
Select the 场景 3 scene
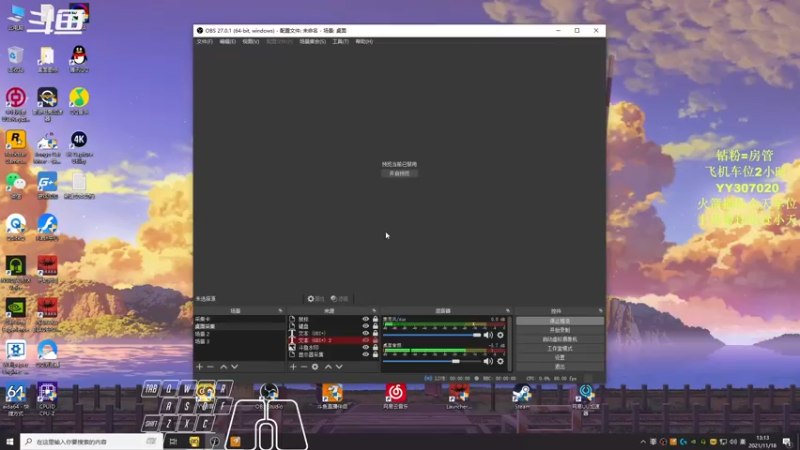click(x=239, y=341)
